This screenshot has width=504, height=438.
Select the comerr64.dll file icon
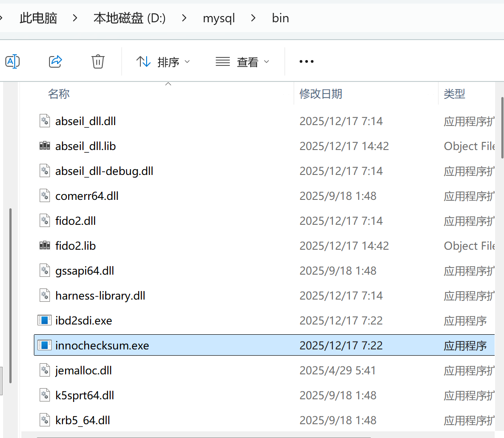tap(45, 195)
